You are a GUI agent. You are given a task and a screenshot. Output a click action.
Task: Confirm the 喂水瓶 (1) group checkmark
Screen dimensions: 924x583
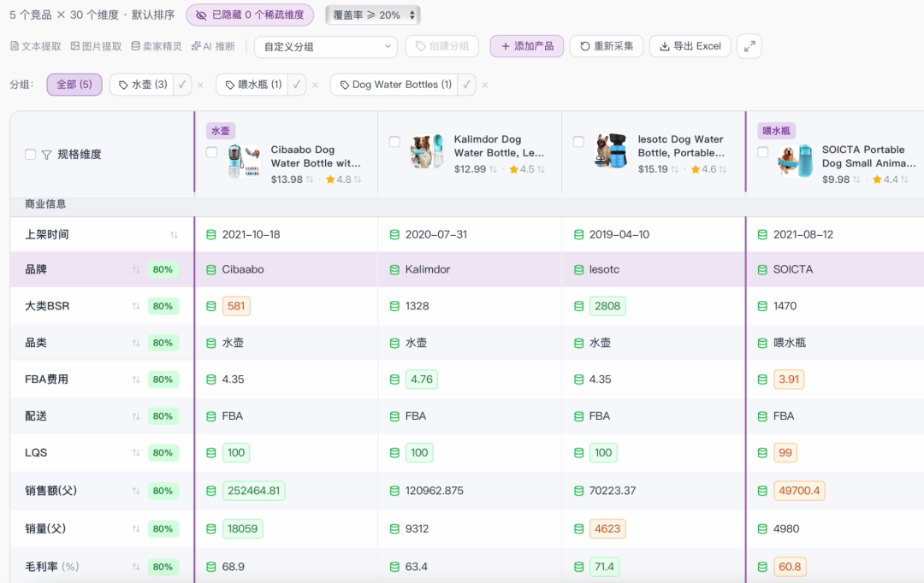coord(296,85)
